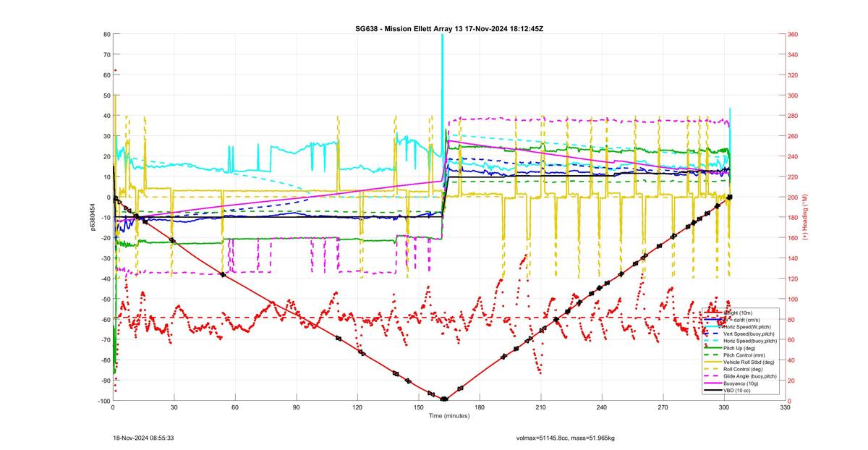868x450 pixels.
Task: Click the left y-axis tick label '80'
Action: [x=106, y=34]
